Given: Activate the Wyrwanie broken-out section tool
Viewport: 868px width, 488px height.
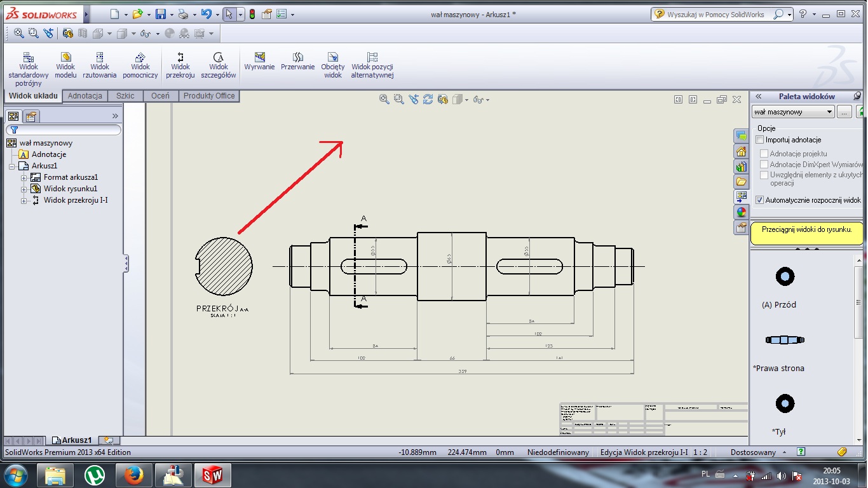Looking at the screenshot, I should click(x=259, y=62).
